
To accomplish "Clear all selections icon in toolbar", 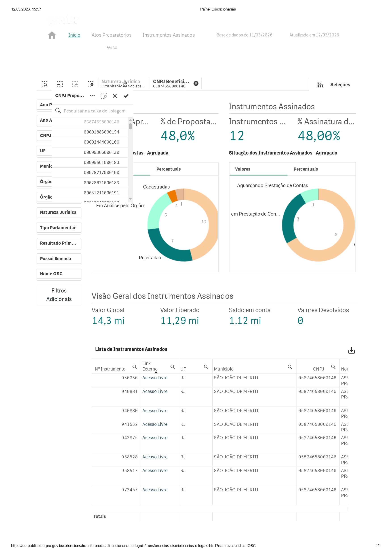I will pyautogui.click(x=91, y=84).
